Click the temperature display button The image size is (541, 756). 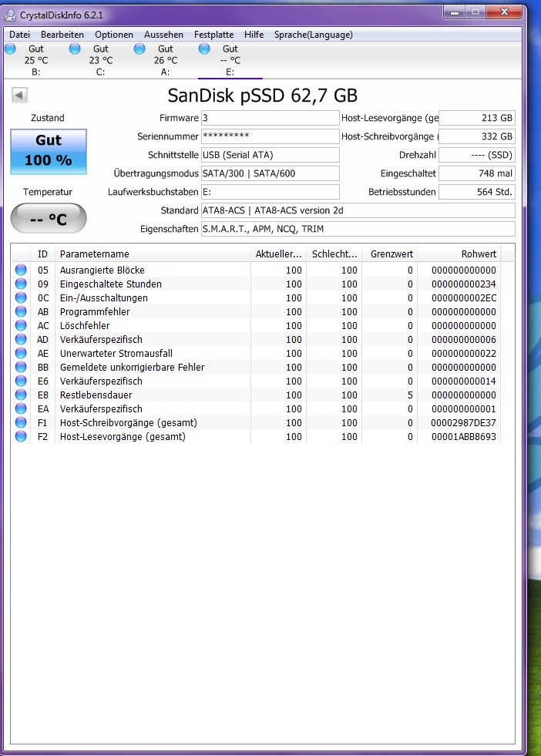[x=49, y=218]
